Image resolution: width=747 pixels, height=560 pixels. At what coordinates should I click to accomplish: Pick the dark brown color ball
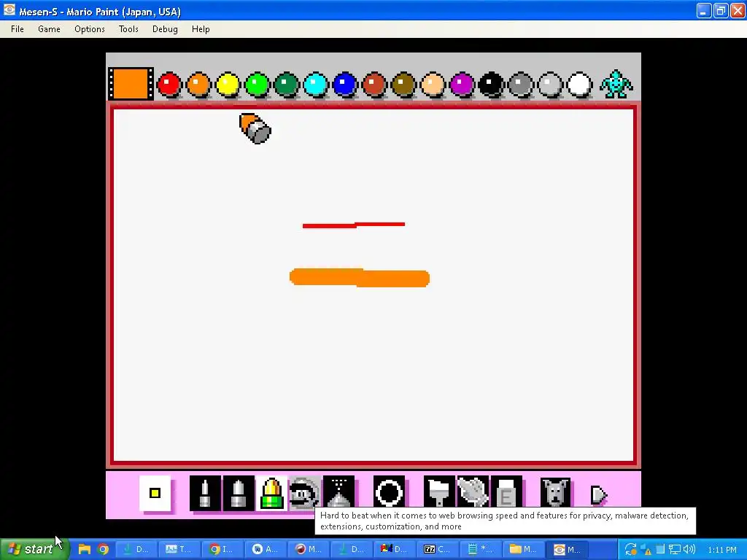(403, 85)
